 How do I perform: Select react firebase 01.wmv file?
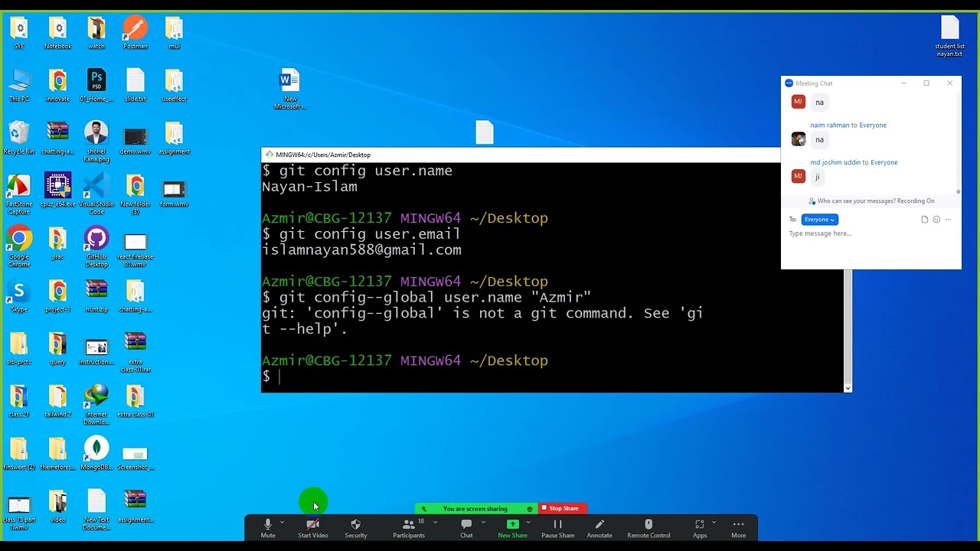coord(136,251)
